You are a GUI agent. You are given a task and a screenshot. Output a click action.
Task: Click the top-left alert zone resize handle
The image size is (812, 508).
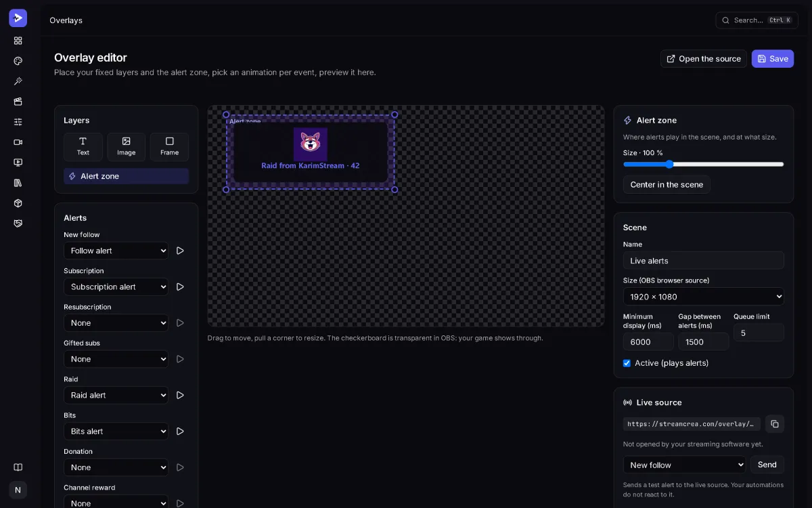(226, 114)
